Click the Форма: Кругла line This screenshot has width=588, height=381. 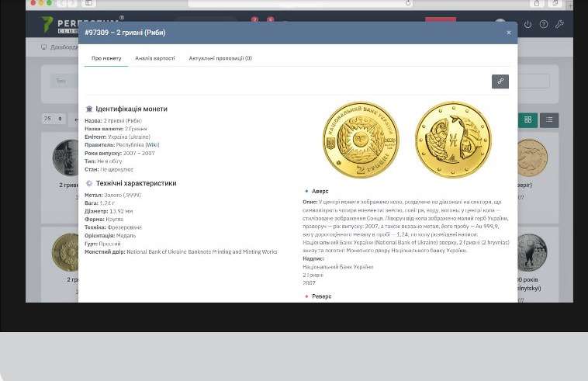coord(104,220)
